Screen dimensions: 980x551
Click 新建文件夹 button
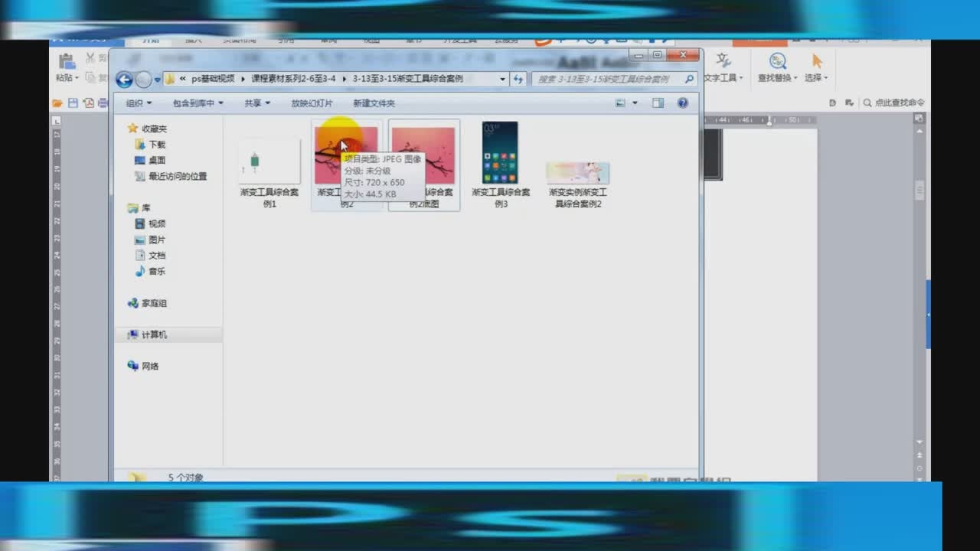click(374, 103)
